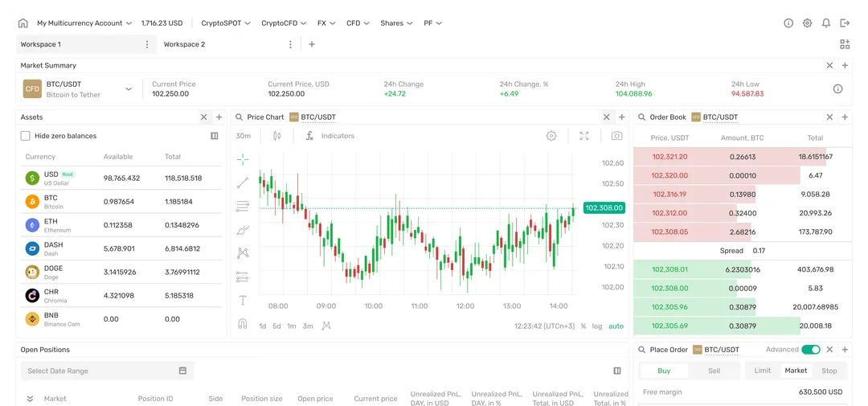Open the widgets layout icon
Image resolution: width=868 pixels, height=406 pixels.
[x=845, y=44]
